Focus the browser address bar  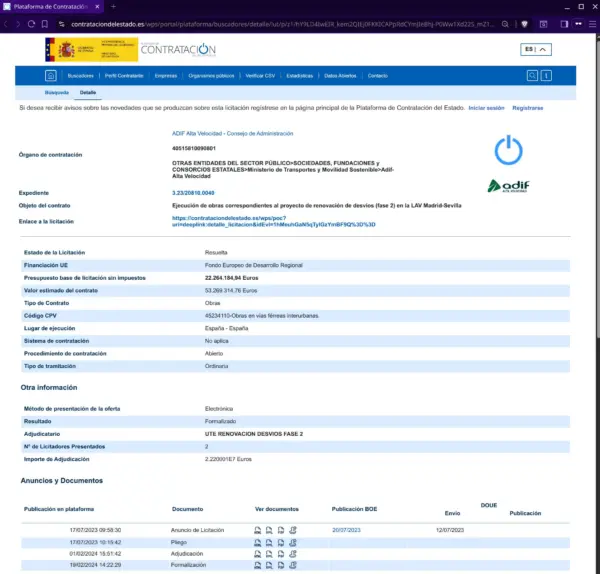[282, 24]
